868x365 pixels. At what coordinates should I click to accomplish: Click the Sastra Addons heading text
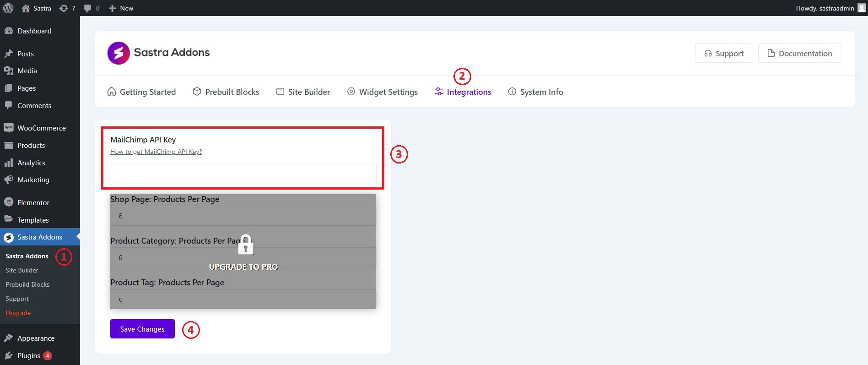[172, 52]
